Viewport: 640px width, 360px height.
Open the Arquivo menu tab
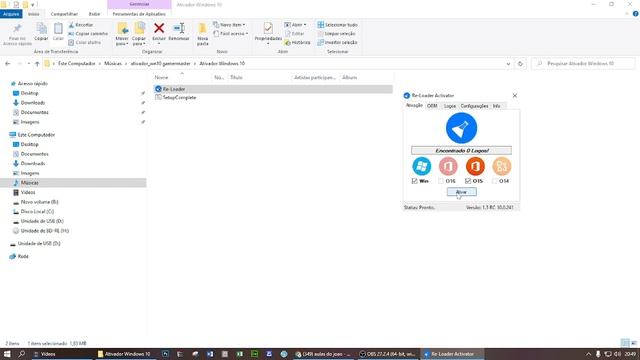11,14
